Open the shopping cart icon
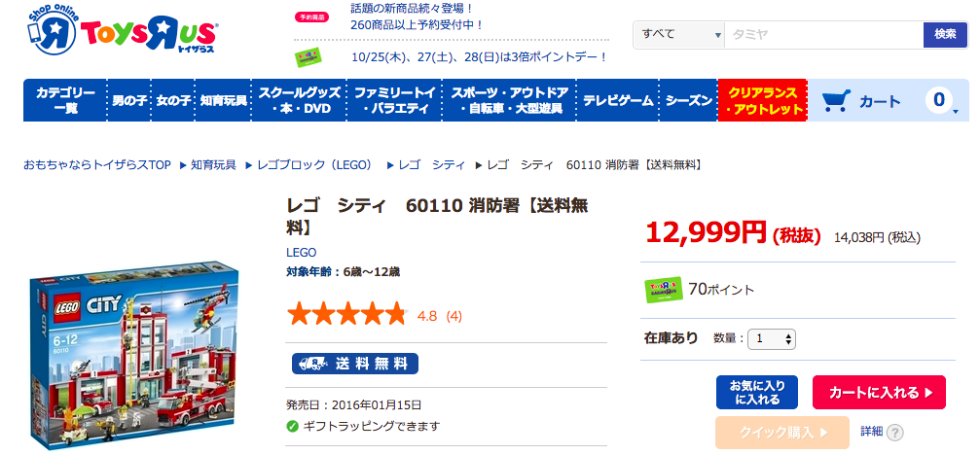Viewport: 980px width, 455px height. (x=836, y=100)
